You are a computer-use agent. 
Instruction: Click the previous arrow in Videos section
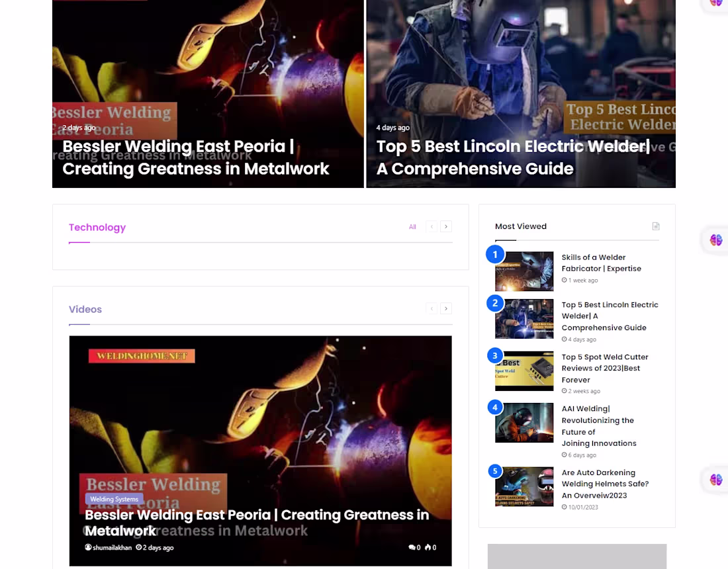(432, 308)
